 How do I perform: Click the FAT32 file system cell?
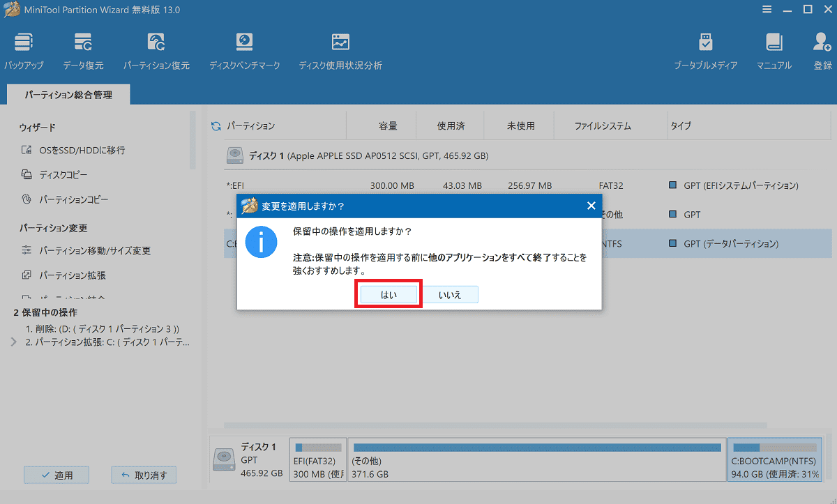(612, 186)
